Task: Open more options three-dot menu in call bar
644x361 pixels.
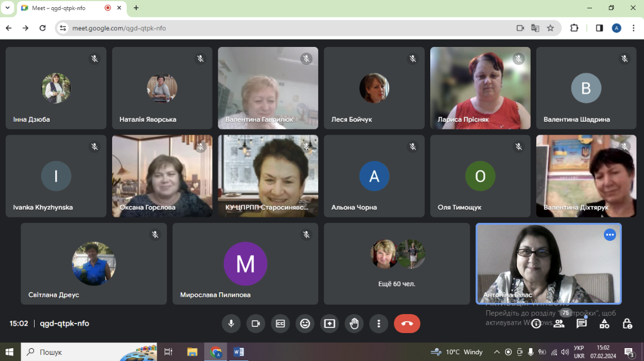Action: [379, 324]
